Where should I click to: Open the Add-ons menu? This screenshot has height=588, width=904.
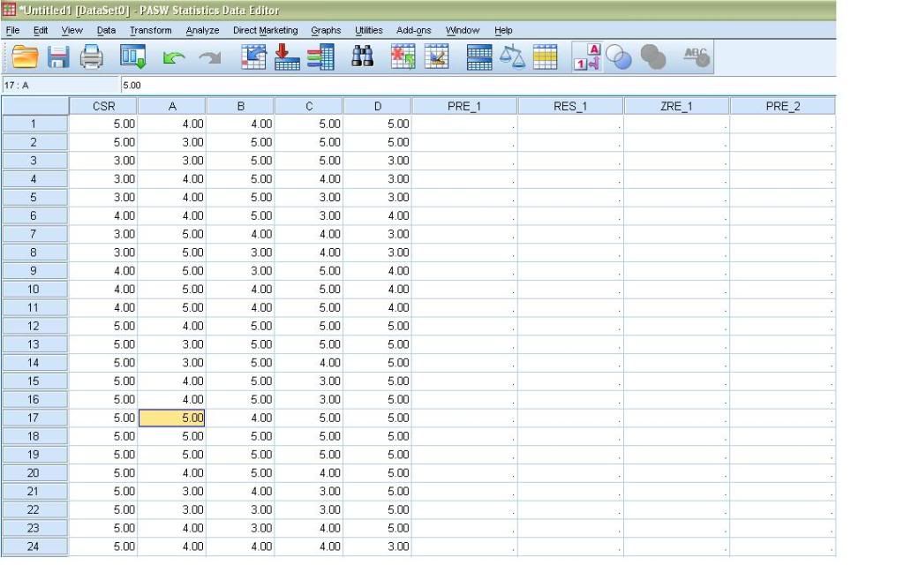click(x=413, y=31)
